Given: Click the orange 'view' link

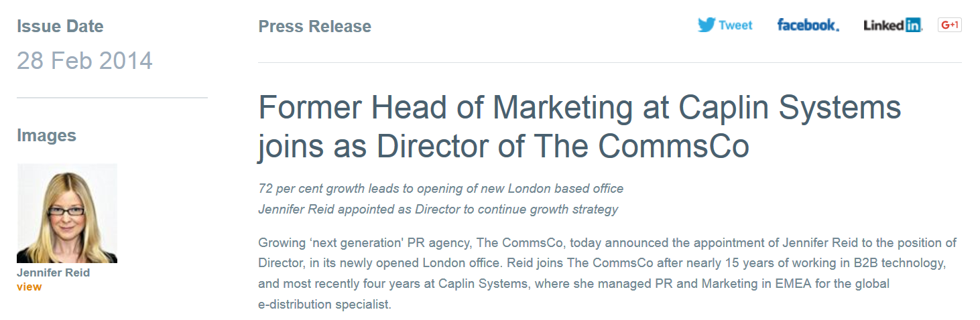Looking at the screenshot, I should click(x=29, y=287).
